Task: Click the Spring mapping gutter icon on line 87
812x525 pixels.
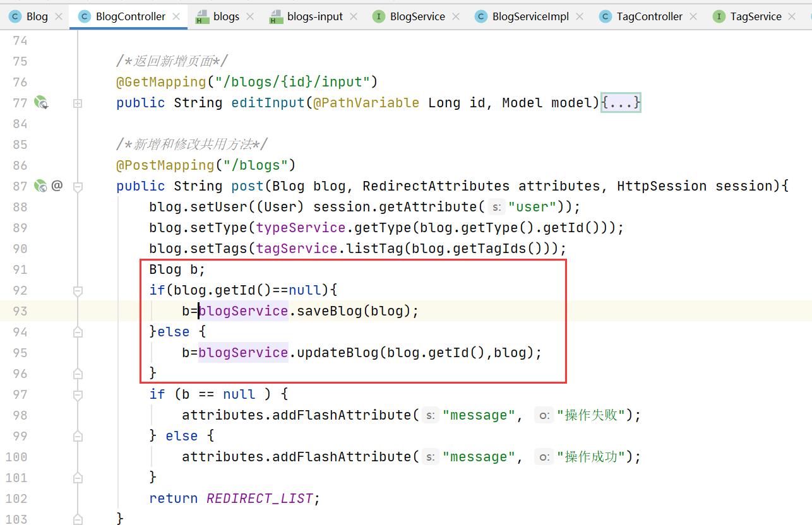Action: pos(41,186)
